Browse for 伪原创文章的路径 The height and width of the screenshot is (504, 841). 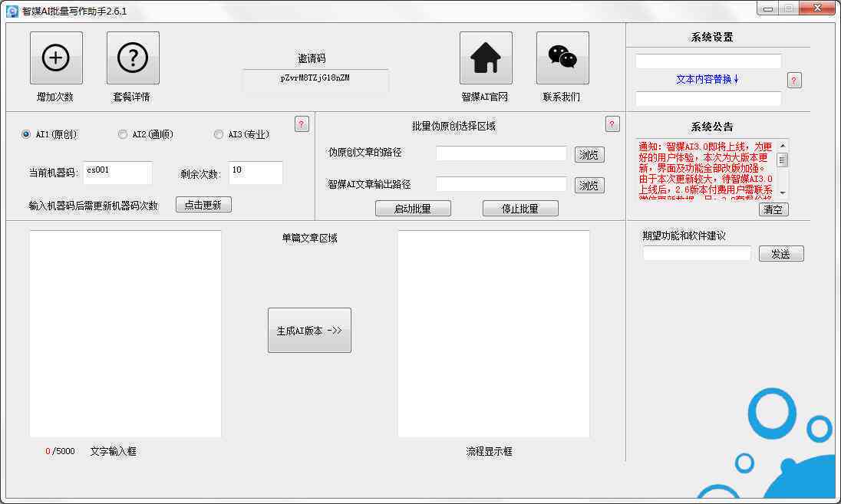588,153
